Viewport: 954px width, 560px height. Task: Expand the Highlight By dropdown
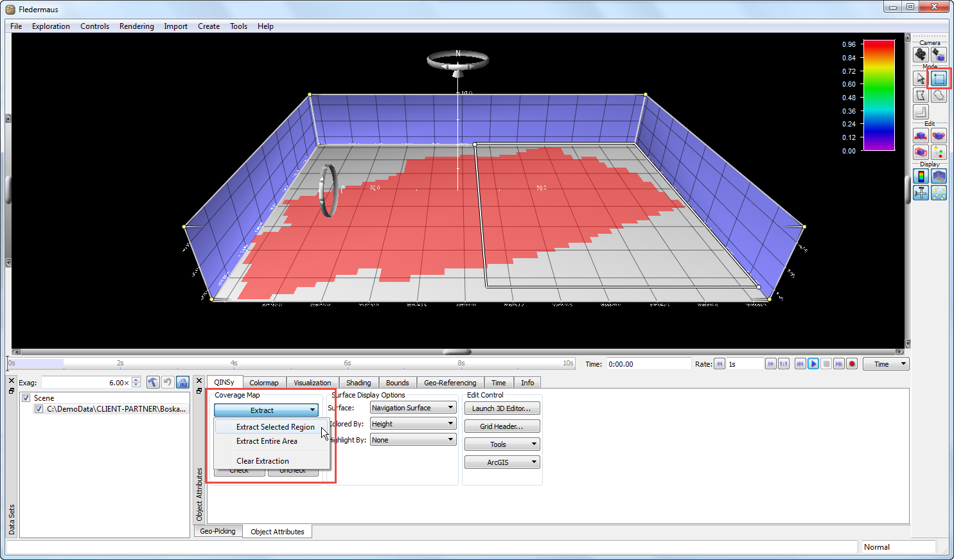(413, 440)
